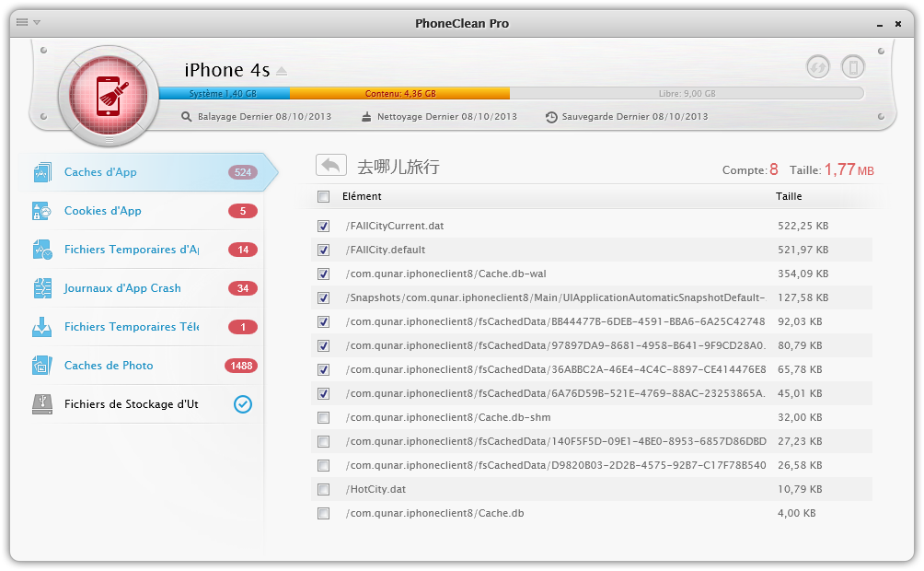Open Fichiers de Stockage d'Ut category

[x=144, y=404]
